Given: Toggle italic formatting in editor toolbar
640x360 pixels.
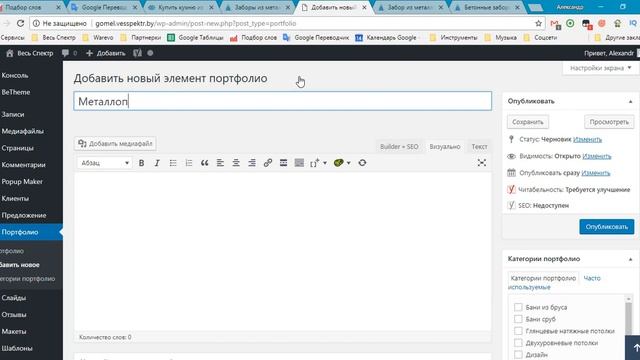Looking at the screenshot, I should (x=157, y=163).
